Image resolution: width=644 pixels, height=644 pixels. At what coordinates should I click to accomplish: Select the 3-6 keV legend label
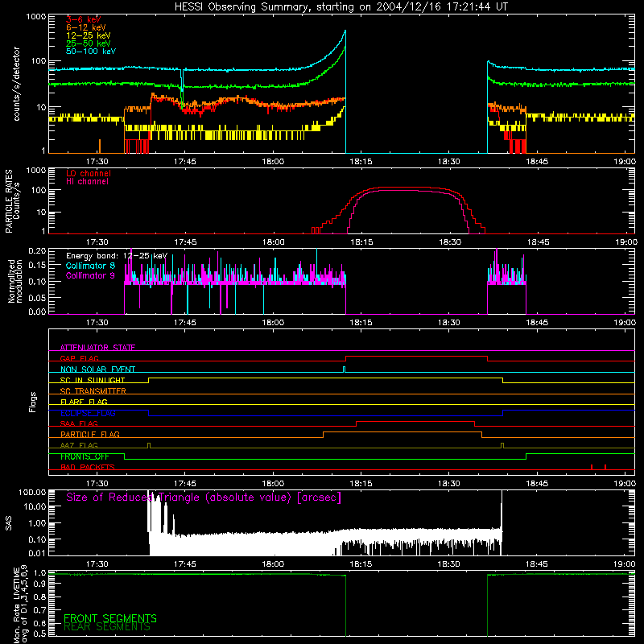click(84, 19)
